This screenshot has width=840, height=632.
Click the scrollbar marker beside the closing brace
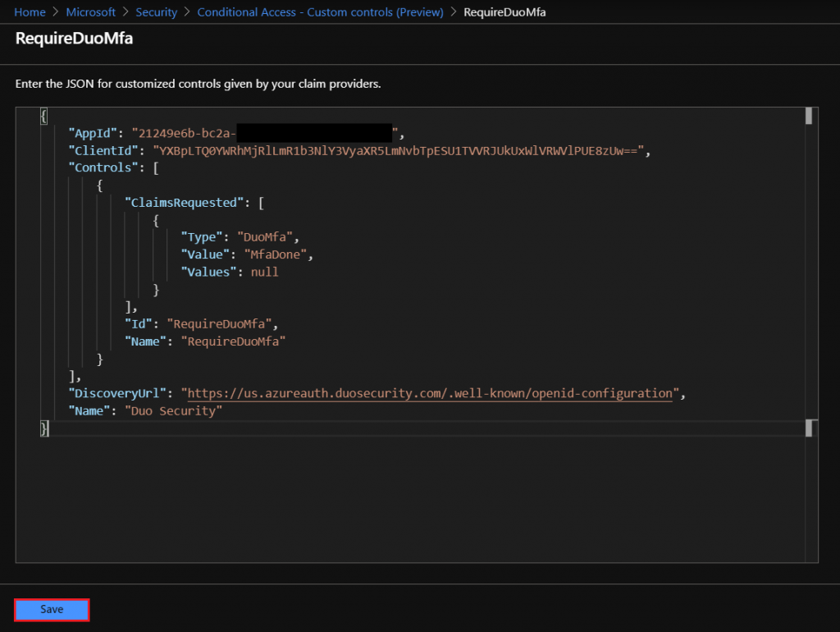click(x=808, y=428)
